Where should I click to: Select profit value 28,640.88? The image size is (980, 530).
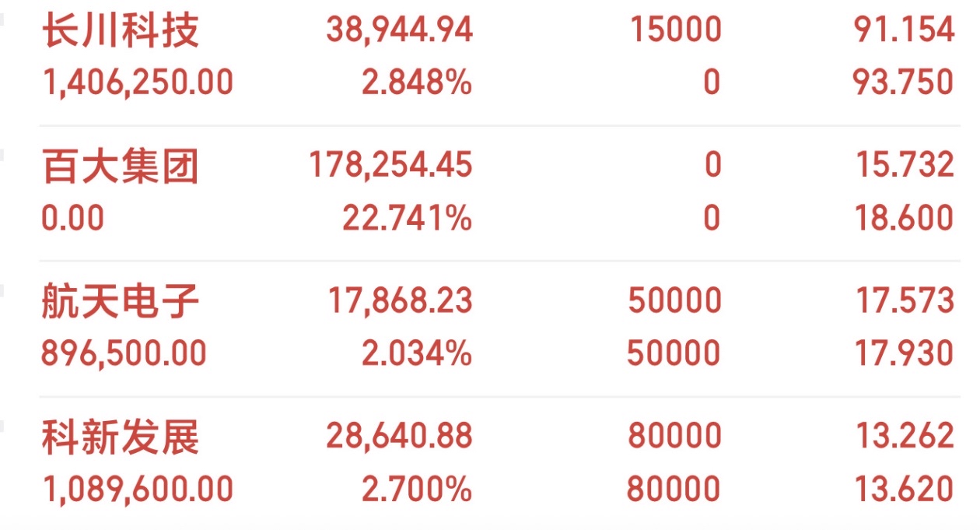[x=399, y=437]
